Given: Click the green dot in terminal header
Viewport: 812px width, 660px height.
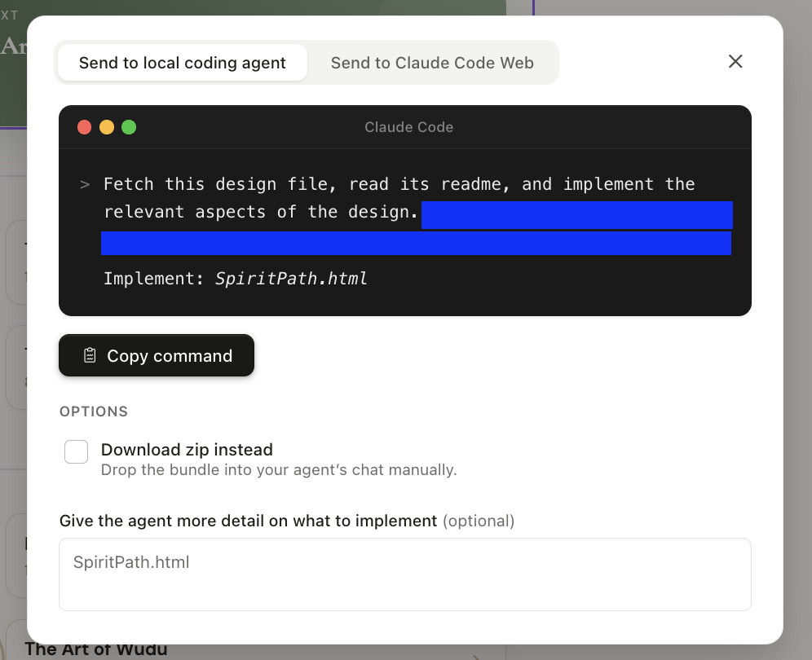Looking at the screenshot, I should 129,127.
